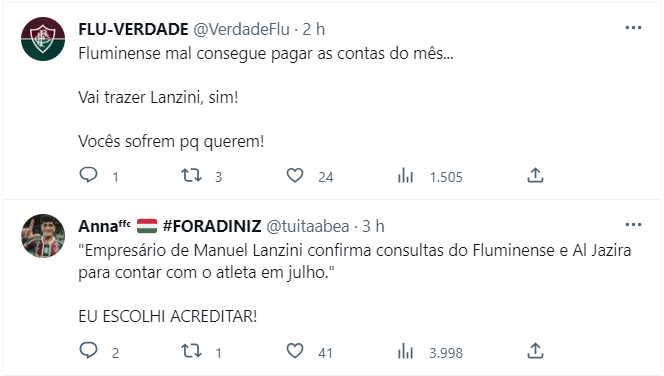Share the FLU-VERDADE tweet
The image size is (664, 376).
click(535, 175)
